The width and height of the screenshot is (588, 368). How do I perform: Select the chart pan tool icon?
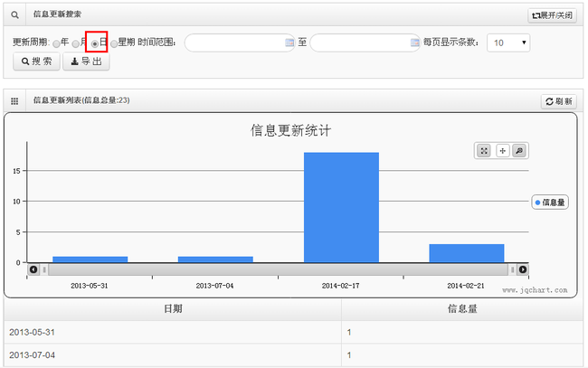(502, 151)
